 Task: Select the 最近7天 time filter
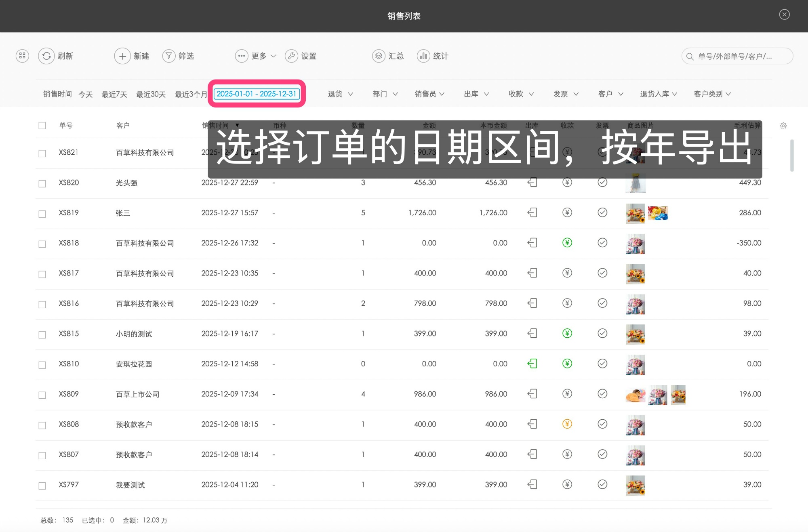(114, 94)
